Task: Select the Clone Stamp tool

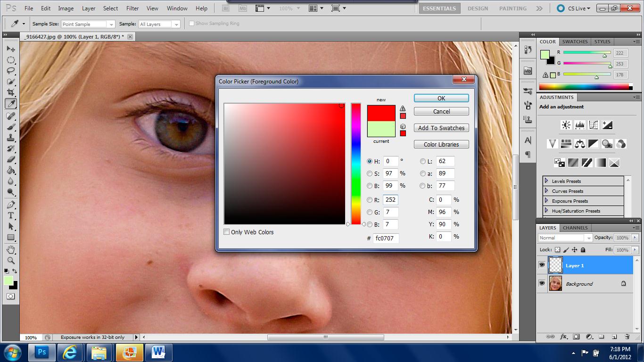Action: pyautogui.click(x=11, y=138)
